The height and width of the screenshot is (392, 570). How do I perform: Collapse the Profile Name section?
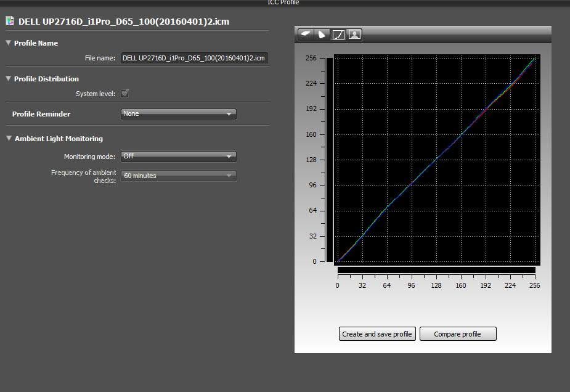[9, 43]
